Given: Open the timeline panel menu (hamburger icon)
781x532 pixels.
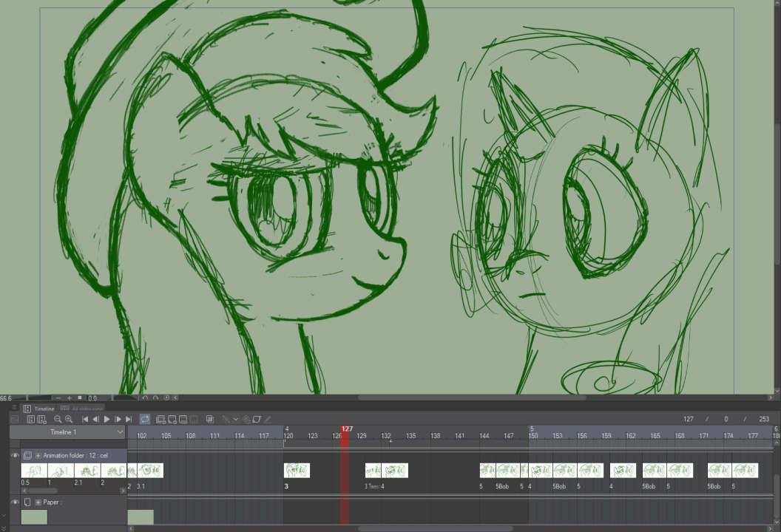Looking at the screenshot, I should [x=15, y=408].
